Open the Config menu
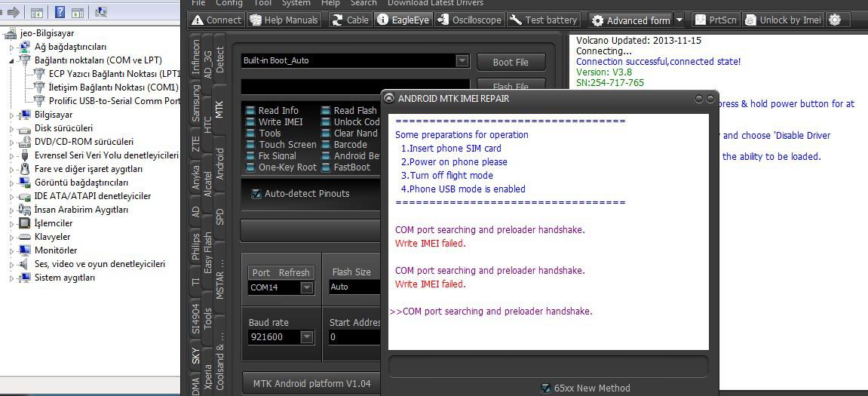Image resolution: width=868 pixels, height=396 pixels. (229, 3)
